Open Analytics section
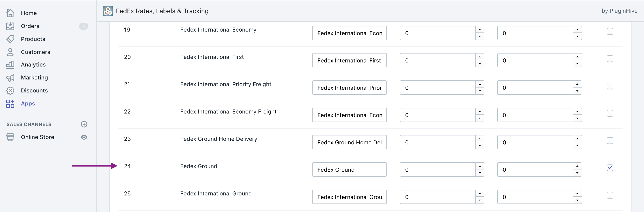Screen dimensions: 644x212 point(33,64)
